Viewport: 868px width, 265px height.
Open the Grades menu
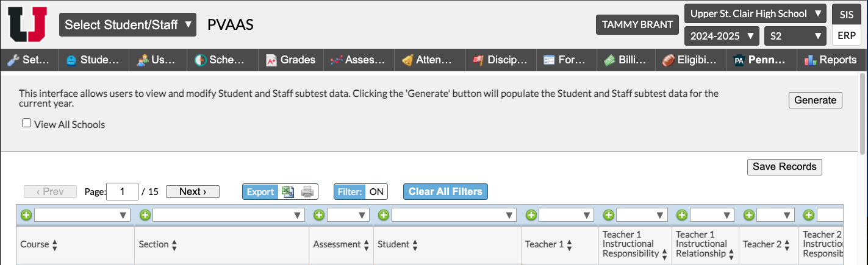click(291, 60)
